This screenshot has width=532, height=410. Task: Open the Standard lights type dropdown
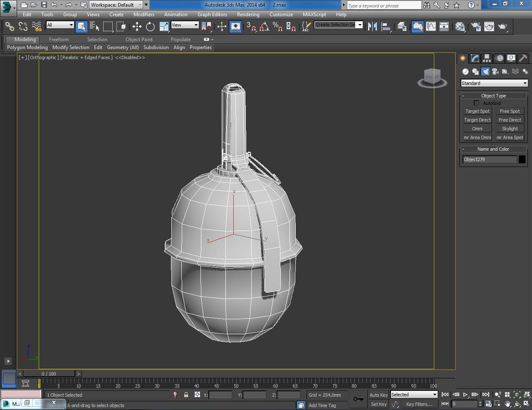point(494,83)
